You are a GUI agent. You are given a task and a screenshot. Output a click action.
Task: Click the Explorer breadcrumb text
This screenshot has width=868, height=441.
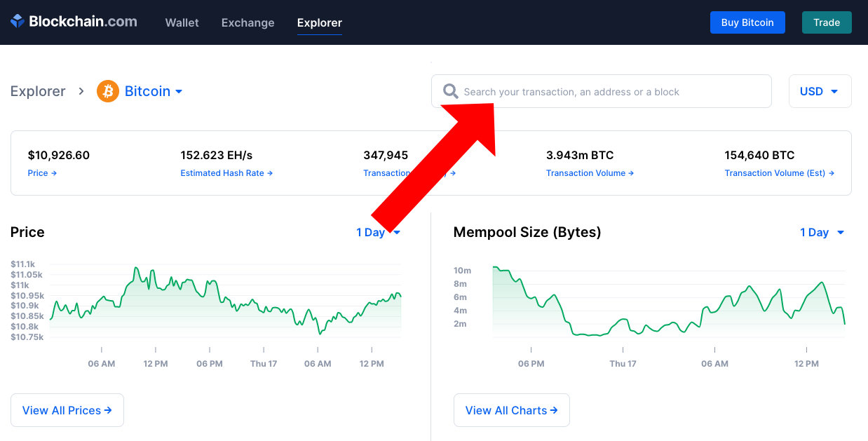point(38,91)
